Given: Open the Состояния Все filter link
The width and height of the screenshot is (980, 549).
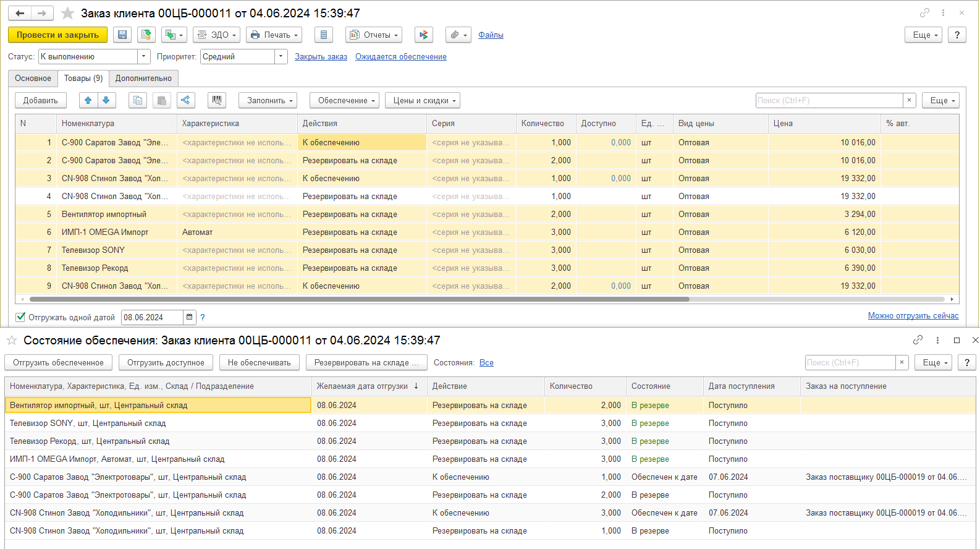Looking at the screenshot, I should [486, 363].
